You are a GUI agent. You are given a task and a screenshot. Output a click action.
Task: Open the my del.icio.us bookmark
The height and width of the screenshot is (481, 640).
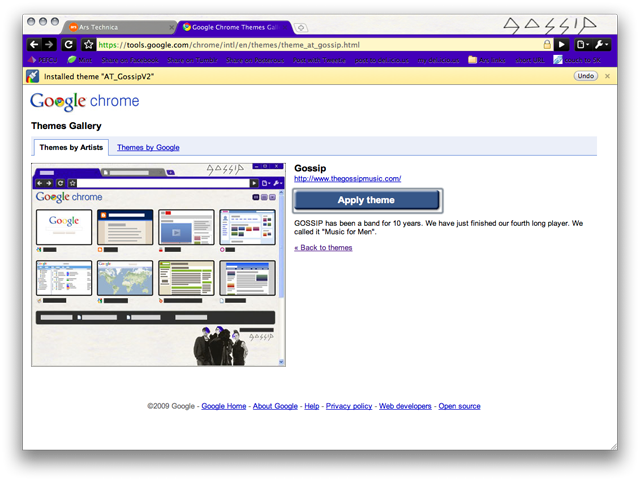tap(438, 60)
